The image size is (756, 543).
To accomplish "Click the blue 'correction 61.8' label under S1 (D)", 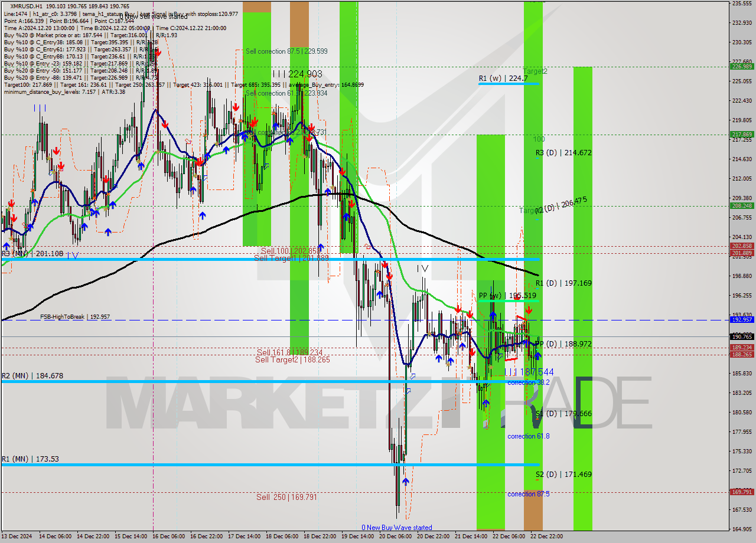I will tap(529, 436).
